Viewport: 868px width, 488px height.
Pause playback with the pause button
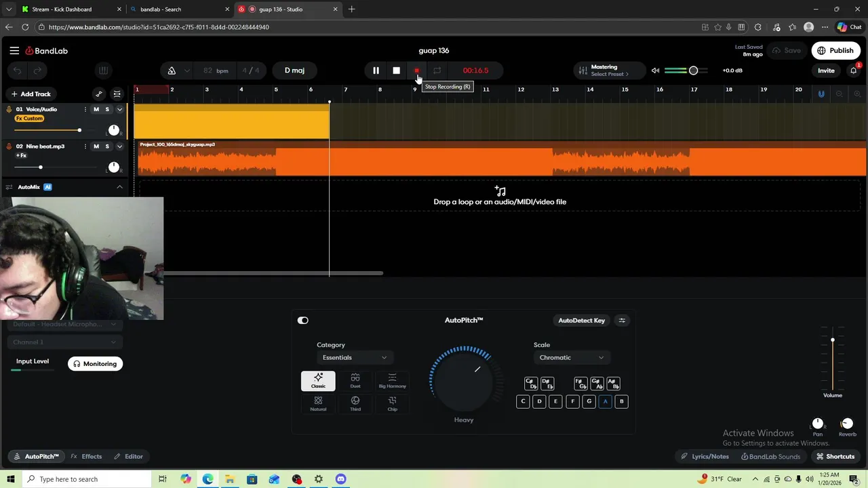(376, 70)
